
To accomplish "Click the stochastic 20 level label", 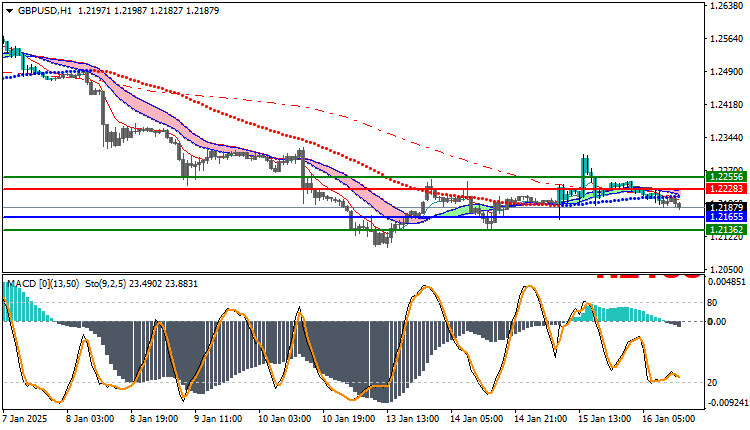I will [x=712, y=383].
